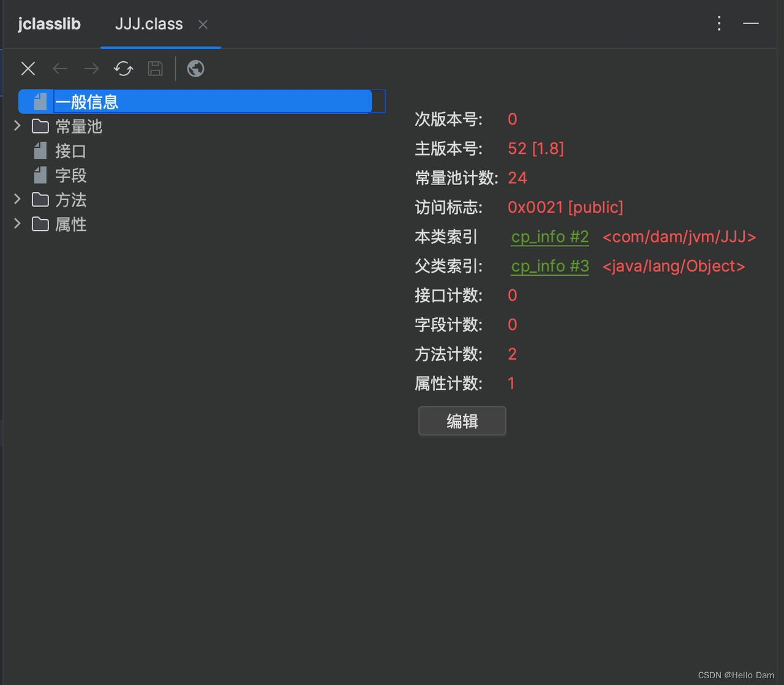Click the 次版本号 label

coord(449,119)
